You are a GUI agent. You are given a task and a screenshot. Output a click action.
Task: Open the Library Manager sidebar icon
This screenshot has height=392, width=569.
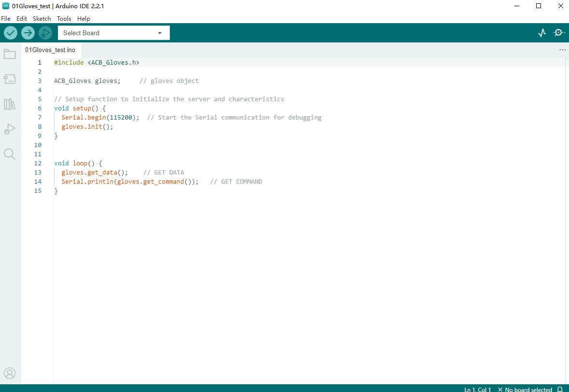pos(10,104)
